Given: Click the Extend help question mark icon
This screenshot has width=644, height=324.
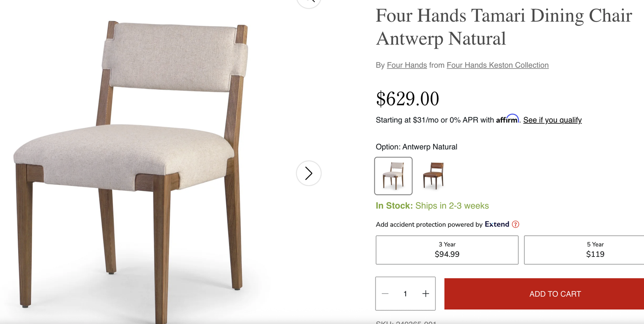Looking at the screenshot, I should [x=516, y=224].
